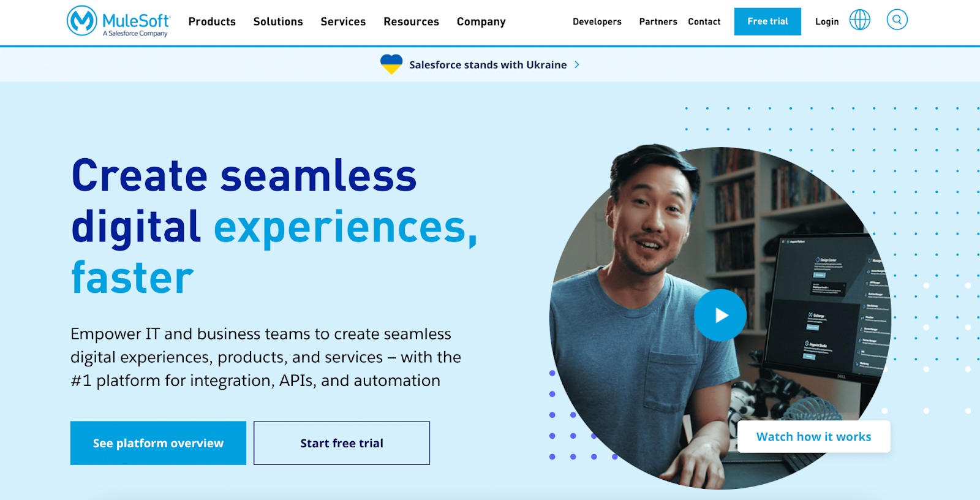This screenshot has height=500, width=980.
Task: Click Watch how it works
Action: tap(813, 436)
